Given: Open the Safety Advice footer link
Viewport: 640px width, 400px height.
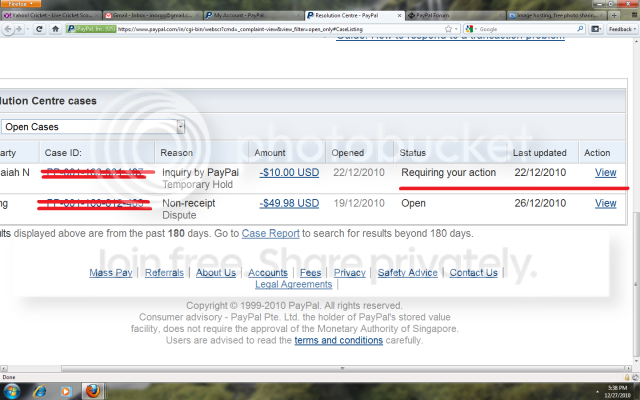Looking at the screenshot, I should (x=407, y=273).
